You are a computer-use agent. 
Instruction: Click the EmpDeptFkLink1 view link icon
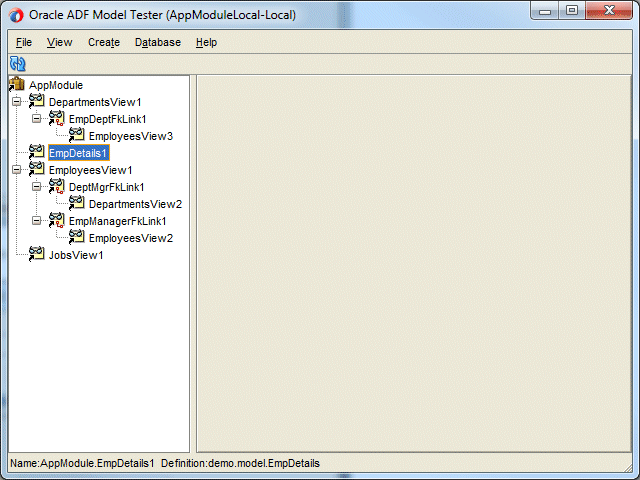point(56,118)
